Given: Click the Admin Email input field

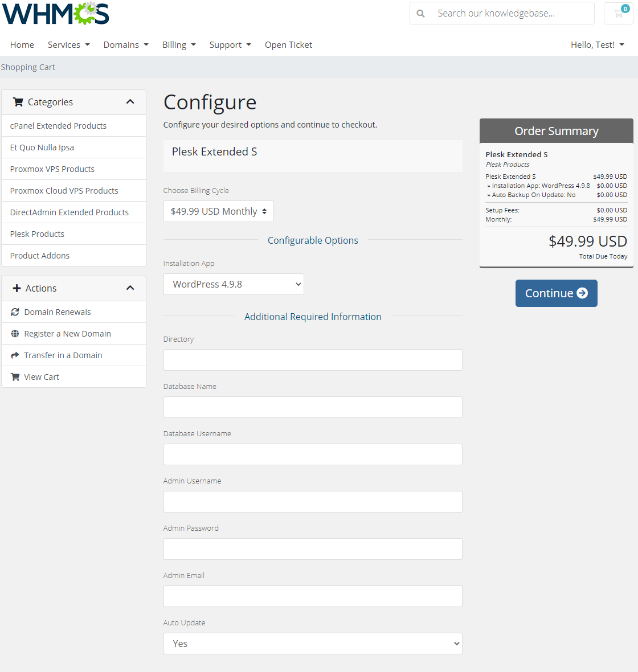Looking at the screenshot, I should tap(313, 596).
